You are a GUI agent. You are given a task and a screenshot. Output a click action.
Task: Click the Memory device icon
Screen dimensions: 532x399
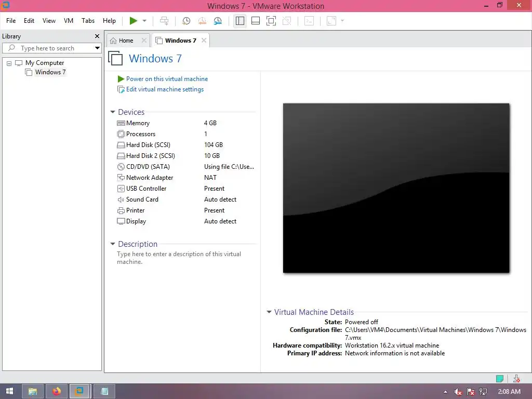click(121, 123)
